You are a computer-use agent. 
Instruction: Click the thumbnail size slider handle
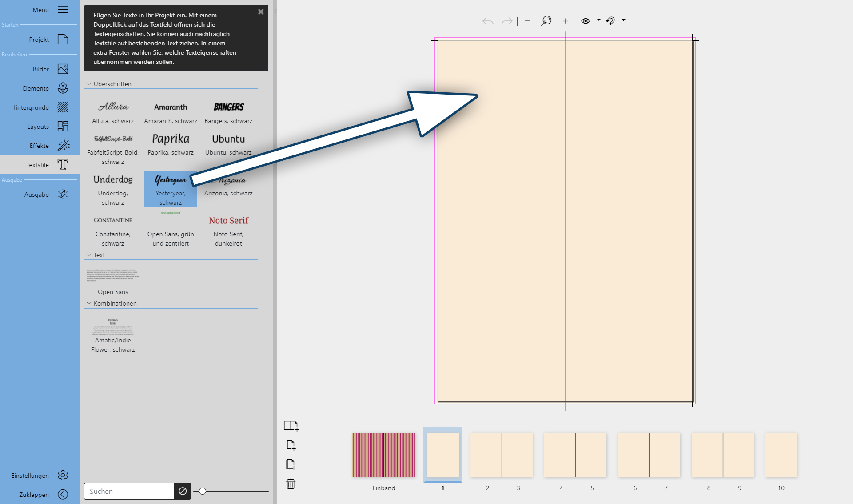203,491
